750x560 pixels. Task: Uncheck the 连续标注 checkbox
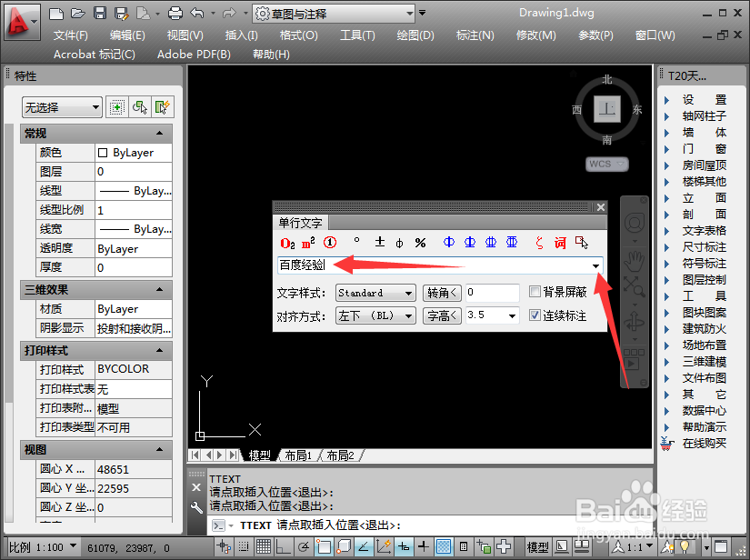tap(535, 315)
